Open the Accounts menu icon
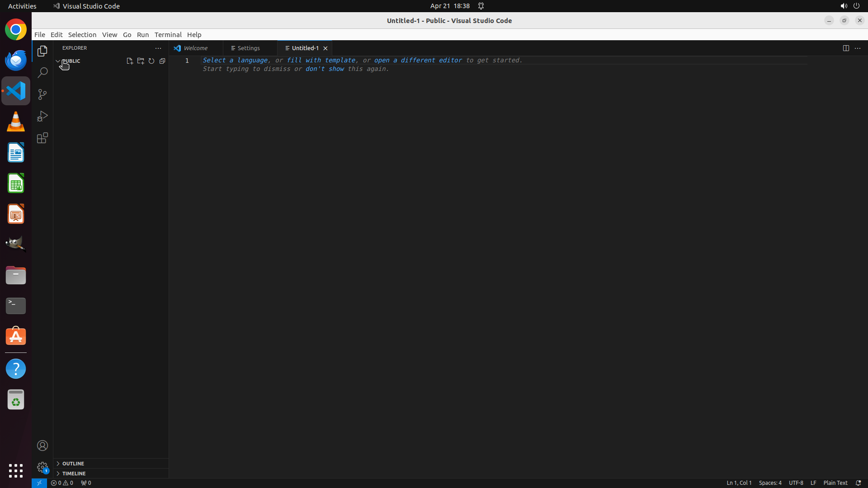 click(42, 446)
